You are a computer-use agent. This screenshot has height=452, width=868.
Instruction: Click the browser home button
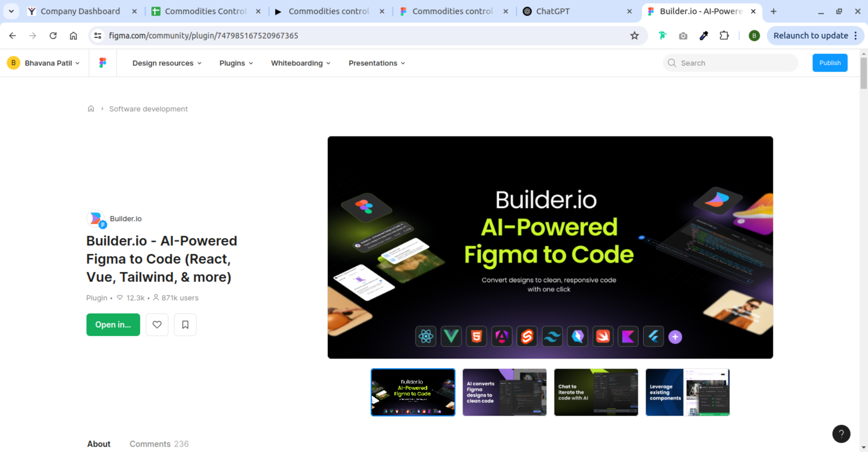(73, 35)
